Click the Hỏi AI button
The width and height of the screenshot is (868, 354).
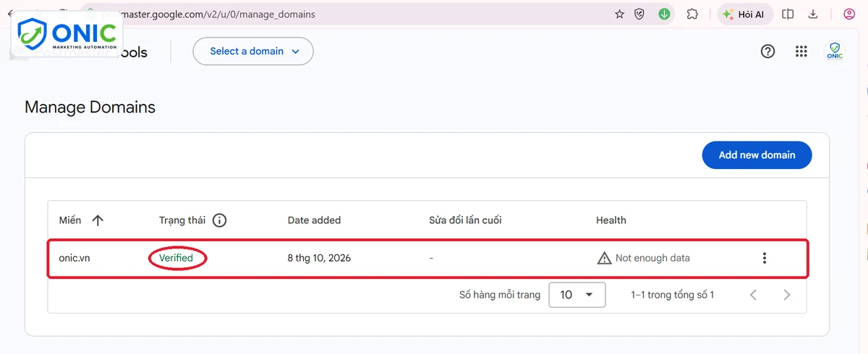[745, 14]
